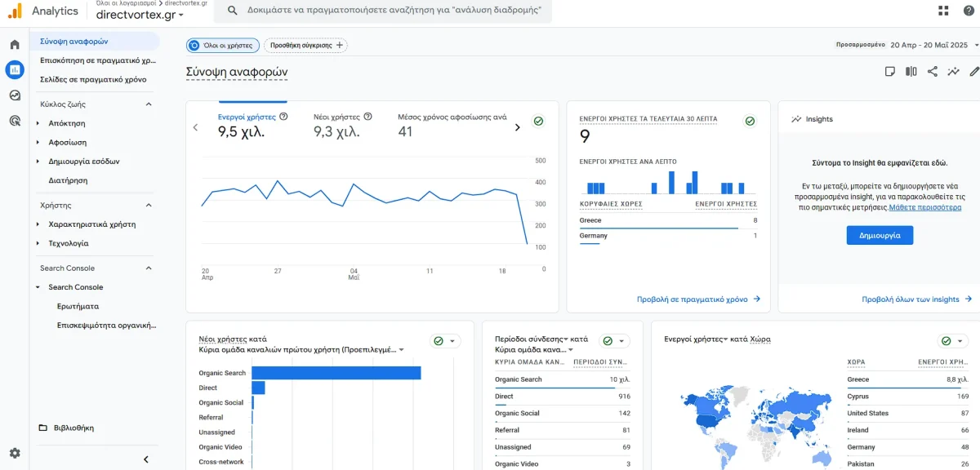
Task: Expand the Τεχνολογία tree item
Action: point(38,243)
